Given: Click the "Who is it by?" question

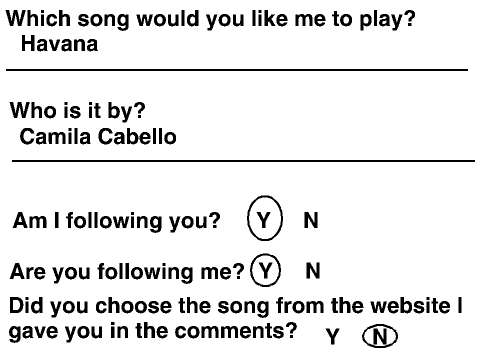Looking at the screenshot, I should coord(78,111).
